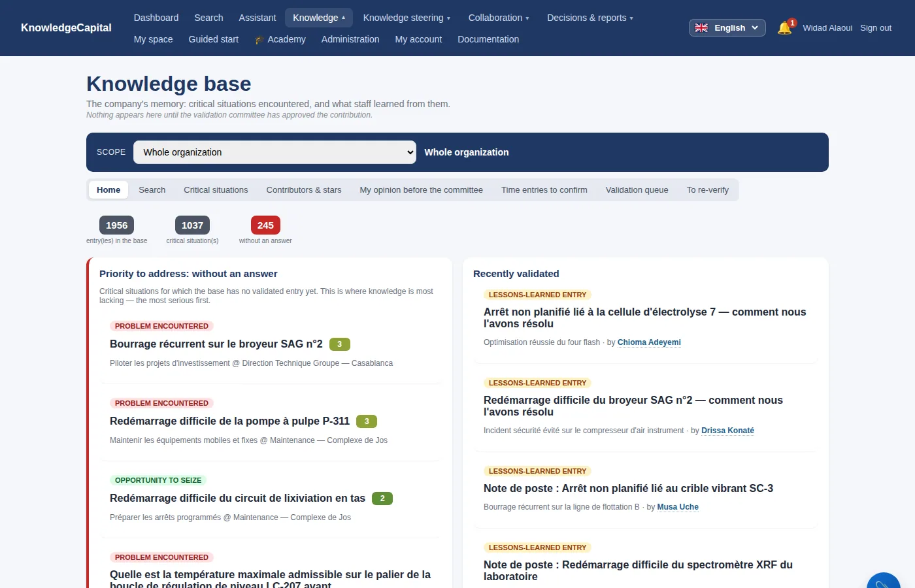Click the floating blue action button
Image resolution: width=915 pixels, height=588 pixels.
coord(884,580)
